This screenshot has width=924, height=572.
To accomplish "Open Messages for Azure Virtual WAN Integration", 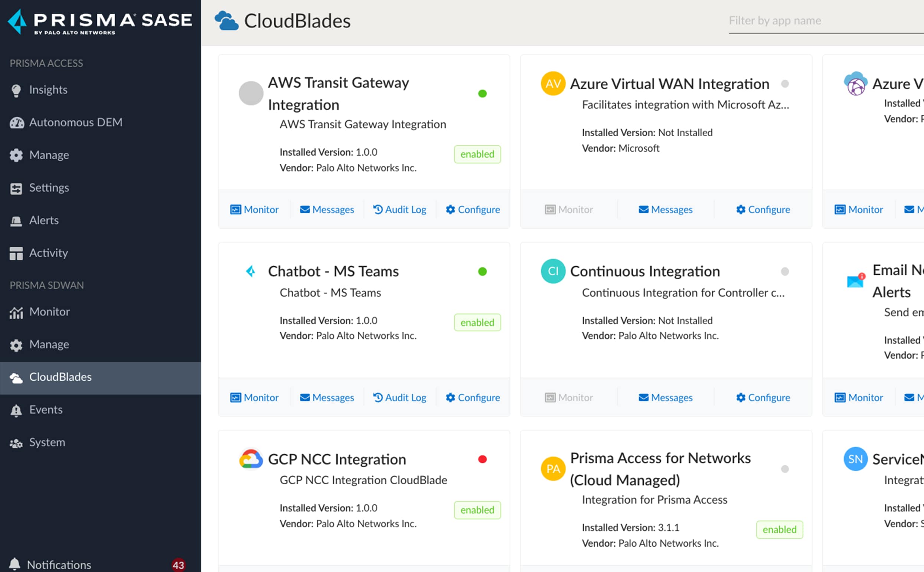I will pyautogui.click(x=665, y=209).
